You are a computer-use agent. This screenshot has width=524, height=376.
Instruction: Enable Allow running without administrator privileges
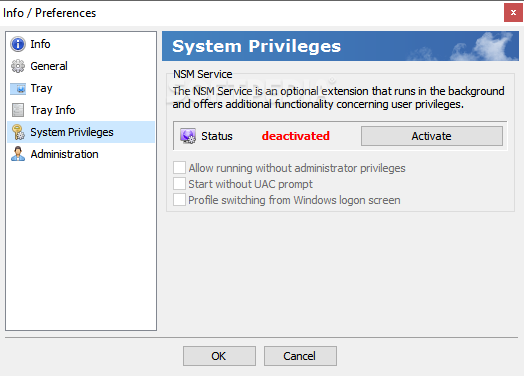click(x=179, y=168)
